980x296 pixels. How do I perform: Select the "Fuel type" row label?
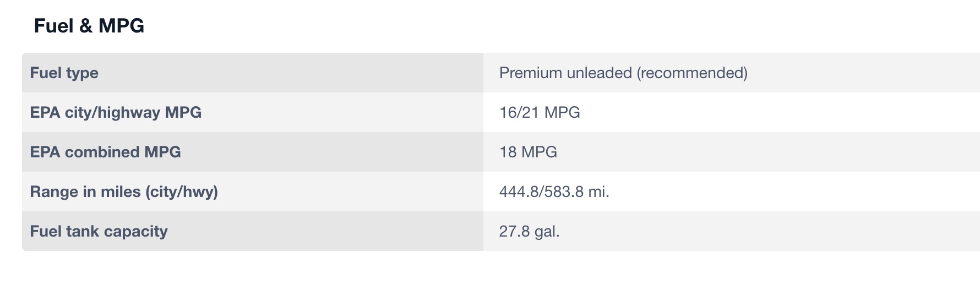coord(64,73)
